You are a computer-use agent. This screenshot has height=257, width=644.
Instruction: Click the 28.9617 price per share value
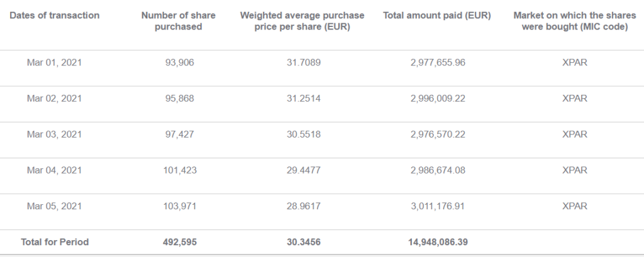(x=304, y=206)
